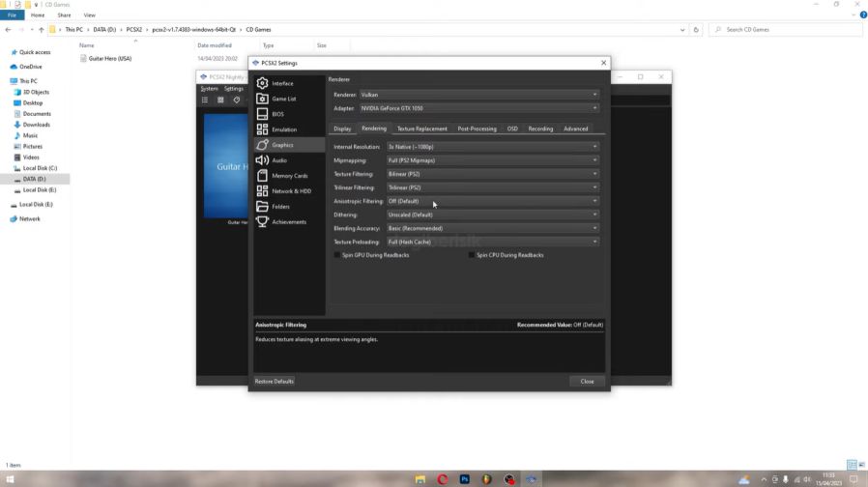The image size is (868, 487).
Task: Open Opera browser from the taskbar
Action: pos(443,479)
